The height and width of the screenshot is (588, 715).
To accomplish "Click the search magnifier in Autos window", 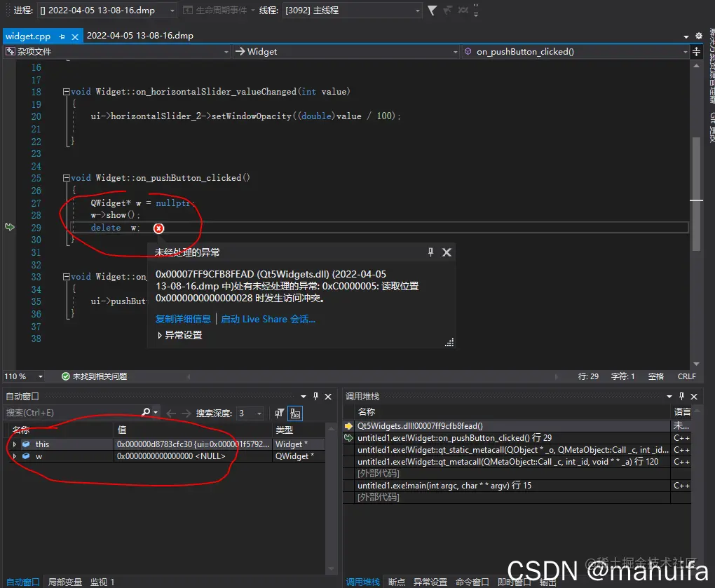I will [146, 412].
